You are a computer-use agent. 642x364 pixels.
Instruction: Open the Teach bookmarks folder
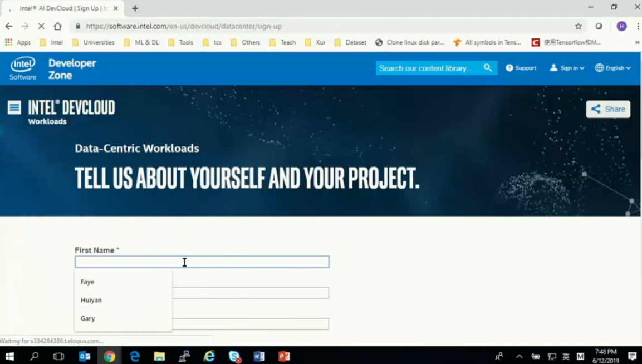[282, 42]
